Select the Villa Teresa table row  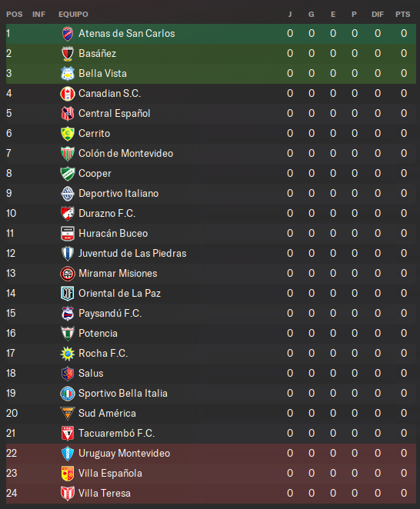211,494
